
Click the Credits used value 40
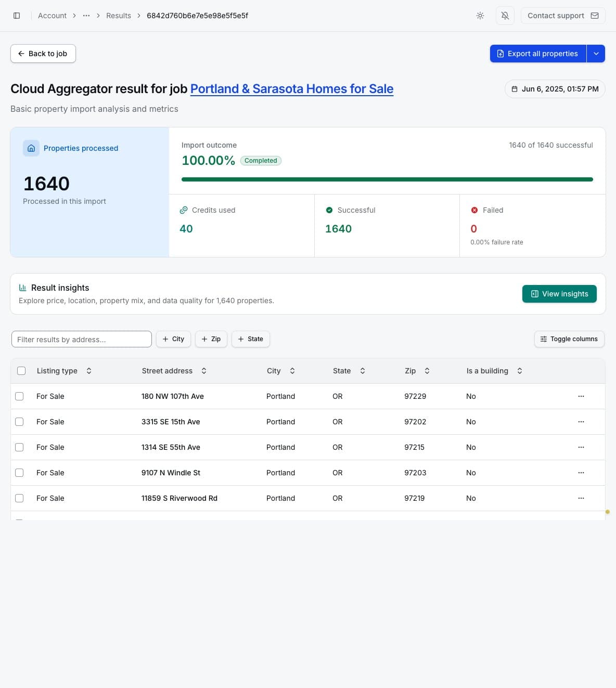(186, 229)
